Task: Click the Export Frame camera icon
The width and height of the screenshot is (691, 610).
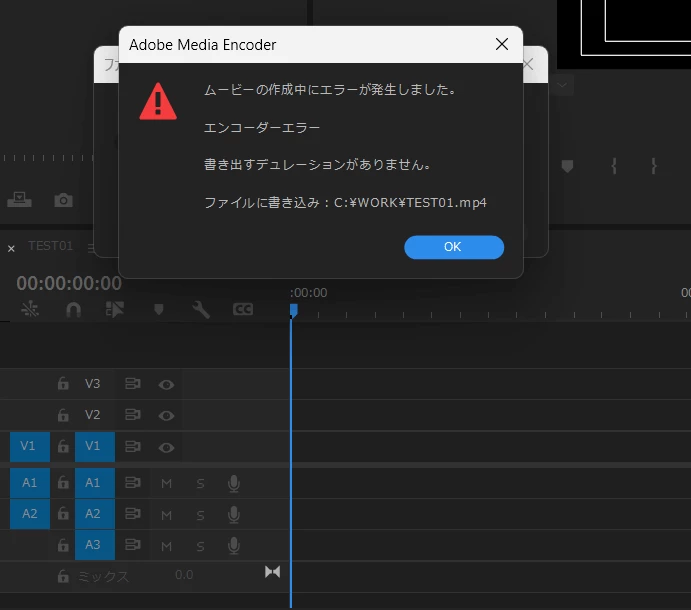Action: [63, 200]
